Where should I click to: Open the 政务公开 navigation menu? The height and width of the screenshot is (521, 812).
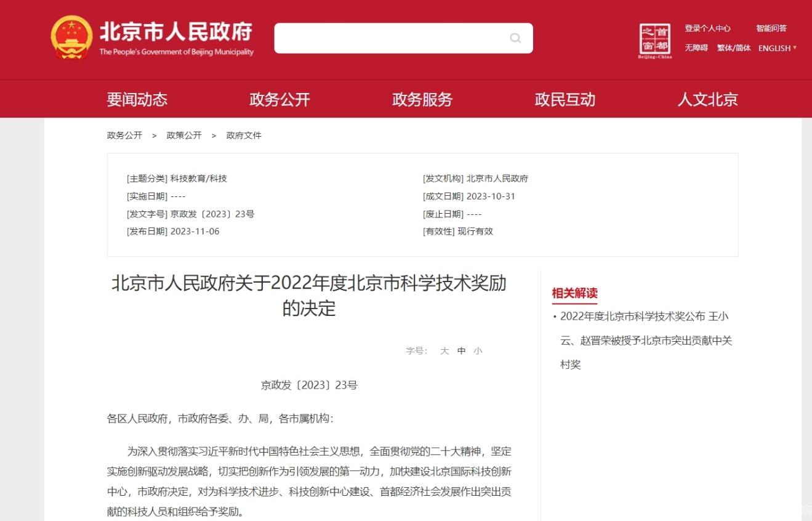coord(279,99)
